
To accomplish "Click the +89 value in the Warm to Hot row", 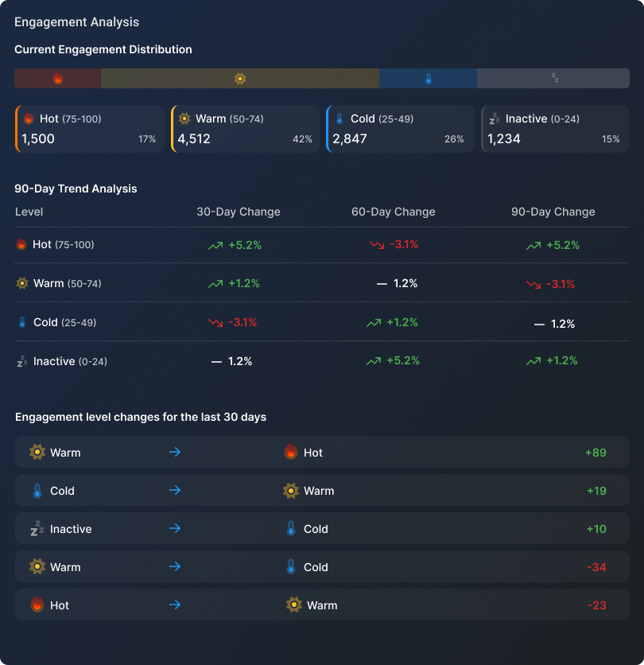I will [596, 452].
